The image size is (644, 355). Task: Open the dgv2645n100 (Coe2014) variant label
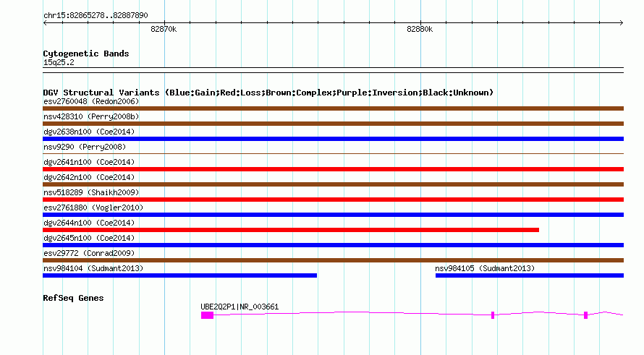coord(89,238)
